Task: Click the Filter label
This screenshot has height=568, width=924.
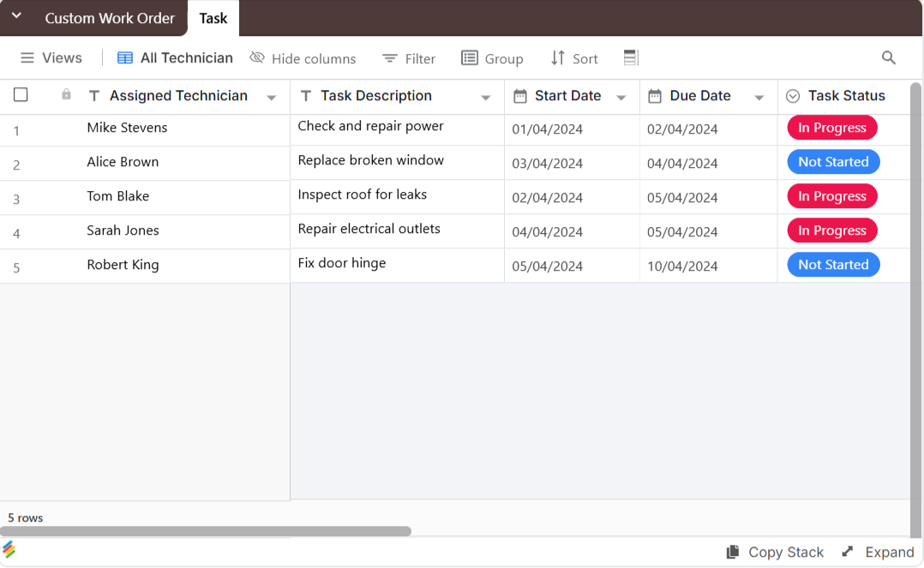Action: [420, 59]
